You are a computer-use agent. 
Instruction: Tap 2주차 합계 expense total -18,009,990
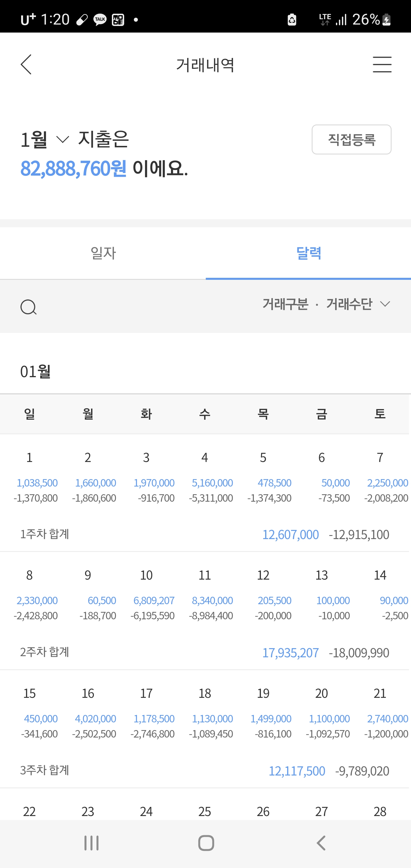359,653
